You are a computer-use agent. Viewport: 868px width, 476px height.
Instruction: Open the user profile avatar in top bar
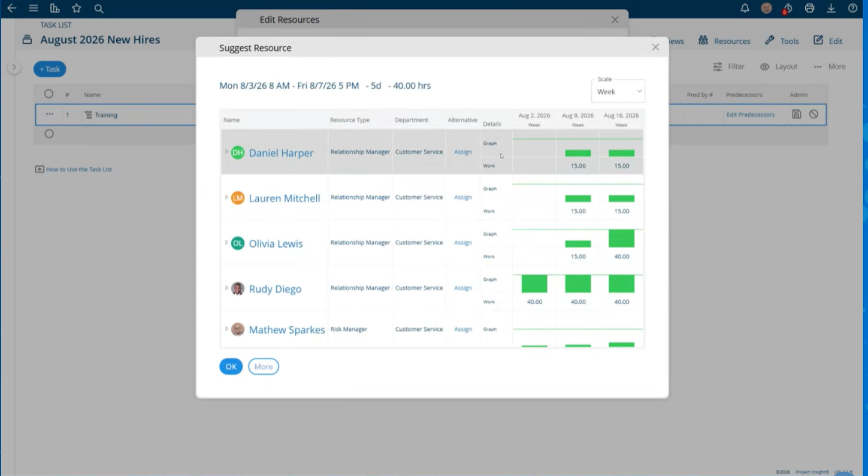[x=766, y=8]
